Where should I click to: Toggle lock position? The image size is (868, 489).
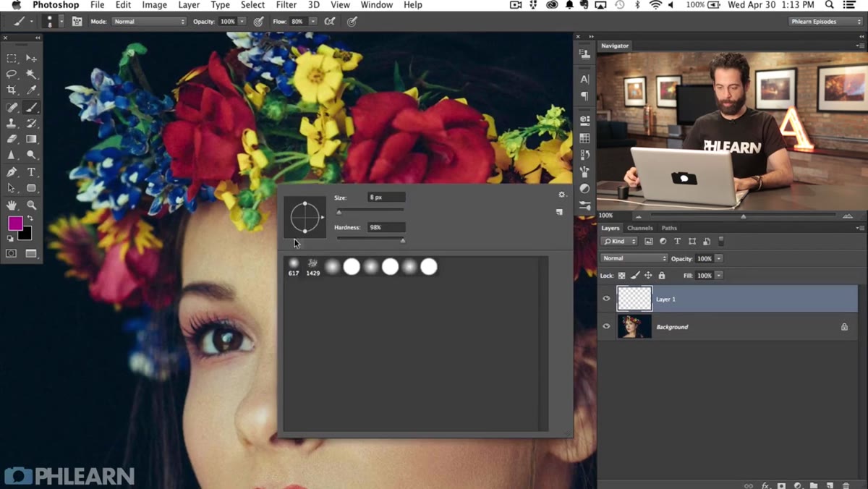click(648, 276)
